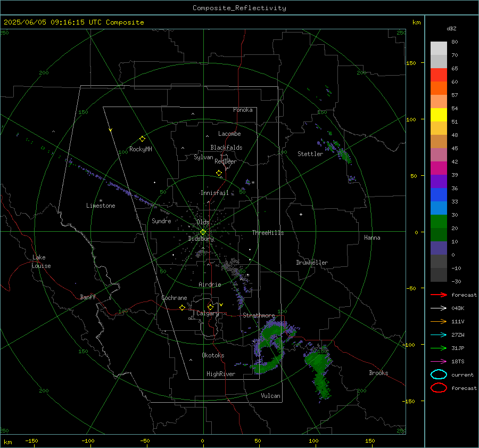Click the -30 value in dBZ legend

(x=456, y=282)
